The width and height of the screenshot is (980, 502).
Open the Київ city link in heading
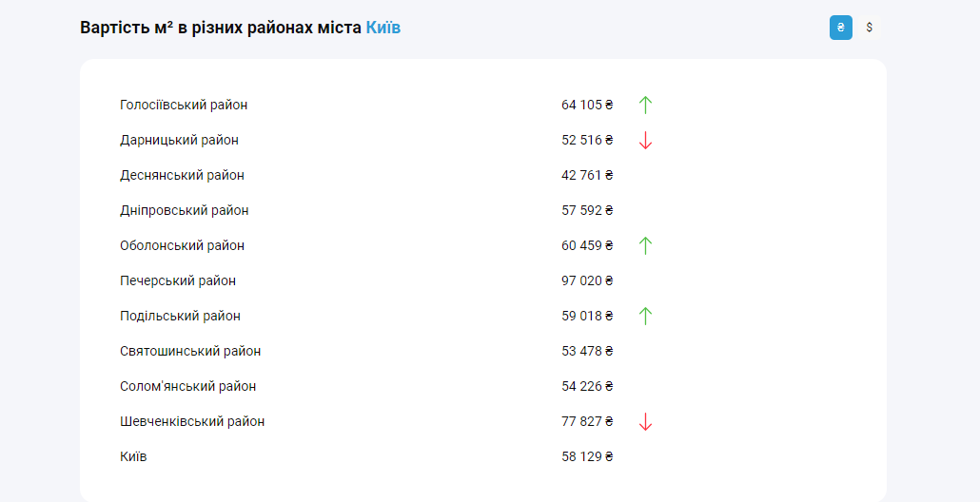pos(382,28)
